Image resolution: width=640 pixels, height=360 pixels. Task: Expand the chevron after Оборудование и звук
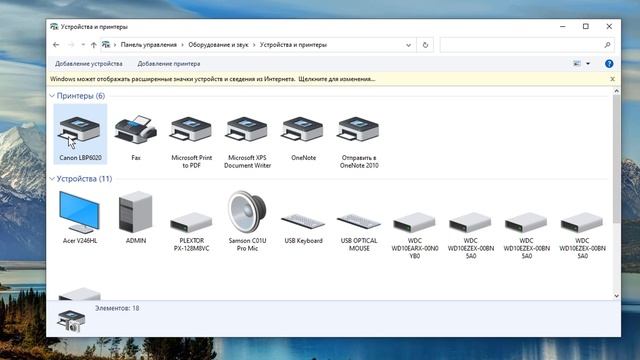tap(254, 45)
